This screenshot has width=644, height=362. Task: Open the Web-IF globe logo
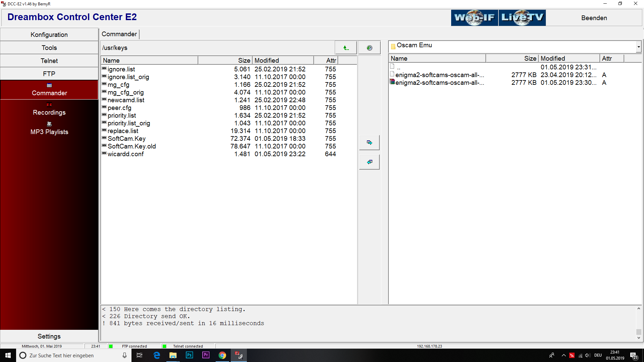point(474,18)
